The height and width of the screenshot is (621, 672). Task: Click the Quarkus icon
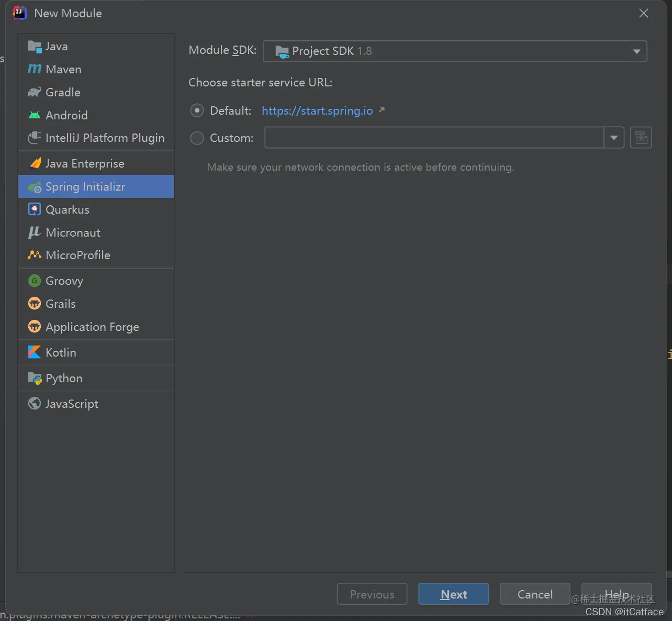[x=35, y=209]
